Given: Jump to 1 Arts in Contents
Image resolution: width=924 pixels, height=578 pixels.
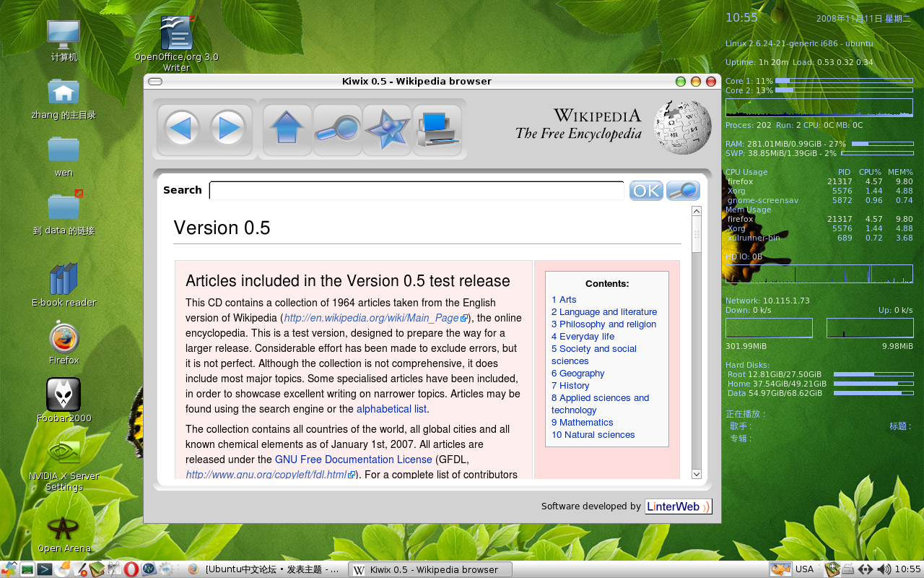Looking at the screenshot, I should click(x=564, y=299).
